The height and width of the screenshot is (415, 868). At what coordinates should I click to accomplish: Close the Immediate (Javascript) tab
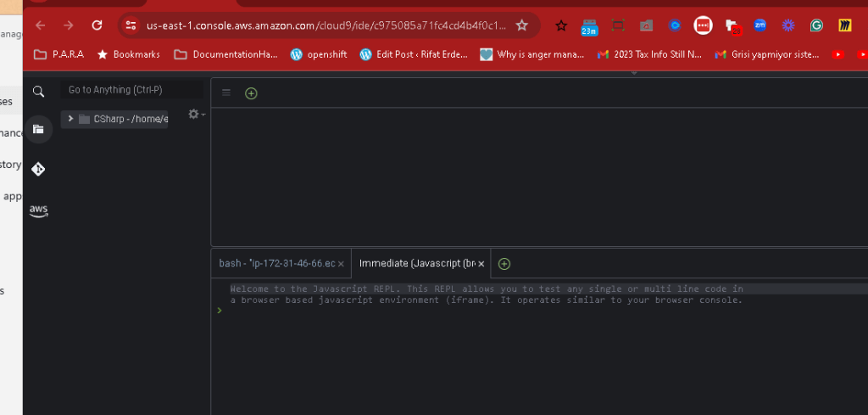tap(481, 264)
